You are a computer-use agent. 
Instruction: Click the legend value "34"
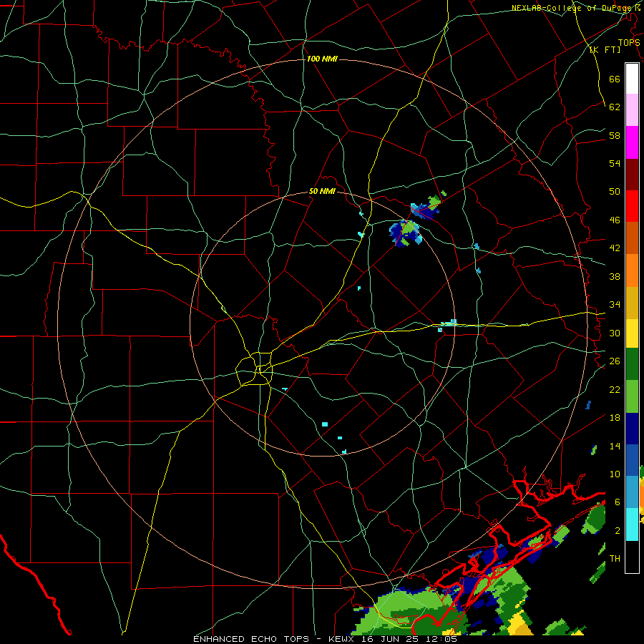pos(615,305)
